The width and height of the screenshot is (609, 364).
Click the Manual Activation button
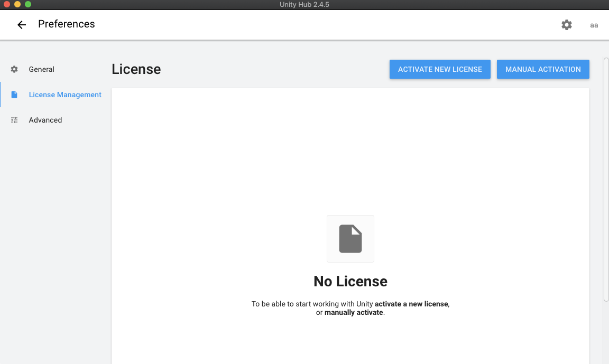coord(542,69)
